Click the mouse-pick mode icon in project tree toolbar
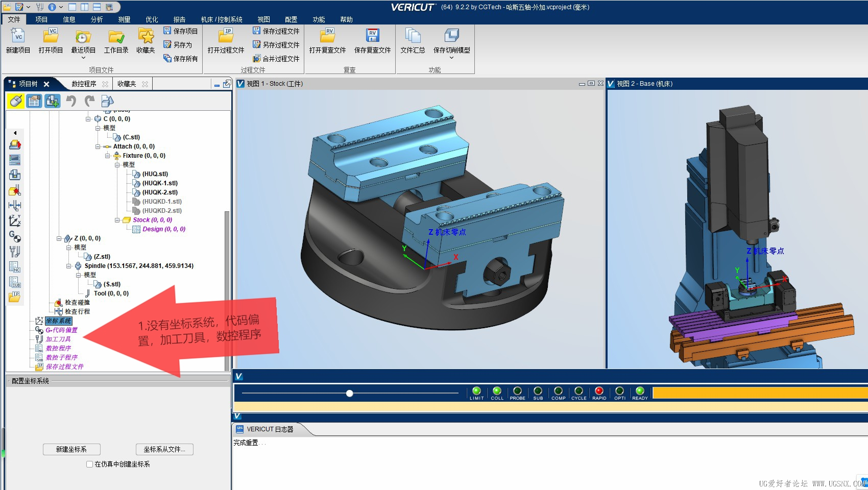868x490 pixels. (16, 101)
